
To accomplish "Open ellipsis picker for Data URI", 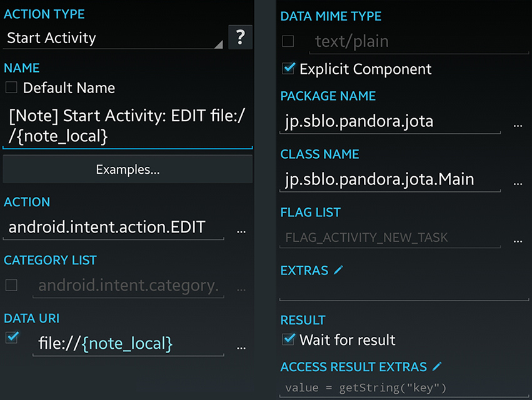I will 241,347.
